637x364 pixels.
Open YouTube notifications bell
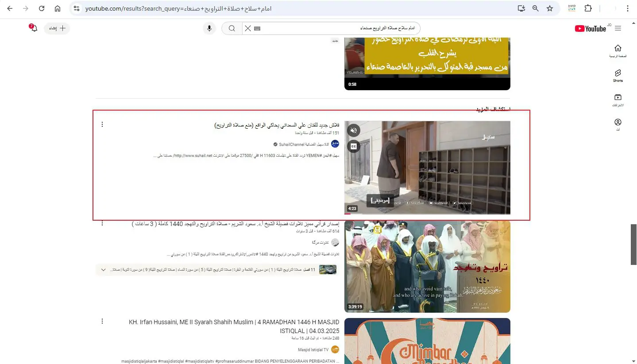tap(34, 28)
